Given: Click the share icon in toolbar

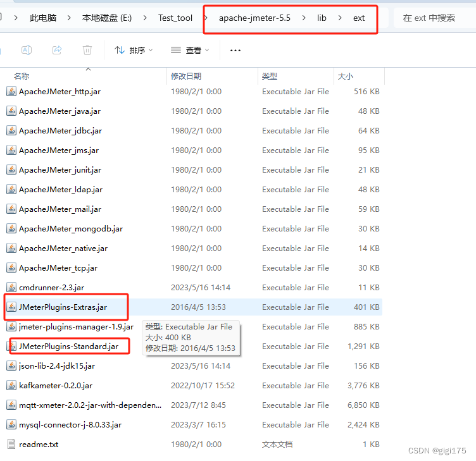Looking at the screenshot, I should coord(57,50).
